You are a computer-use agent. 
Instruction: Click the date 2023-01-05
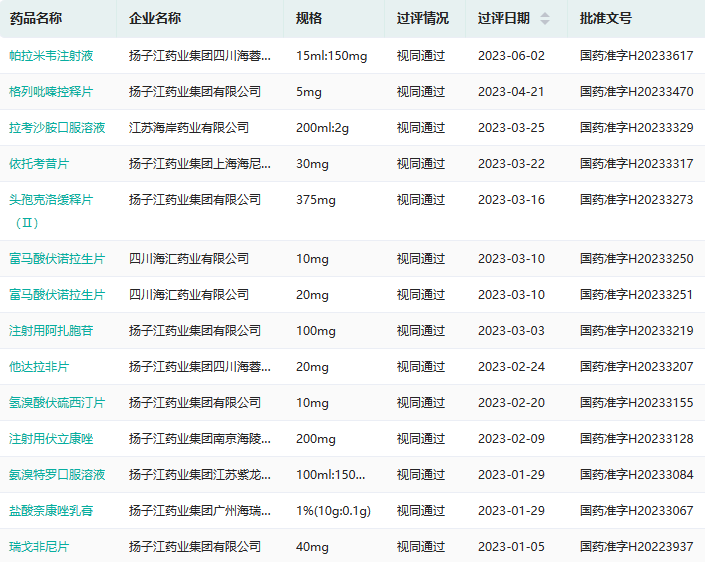click(x=511, y=547)
